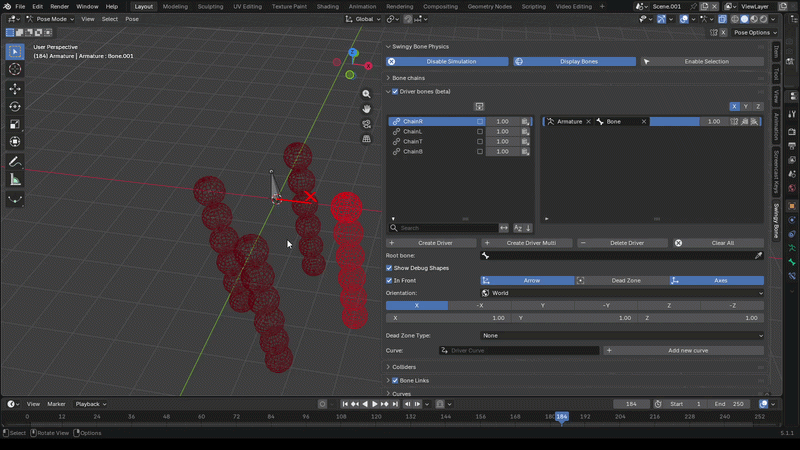The width and height of the screenshot is (800, 450).
Task: Activate the Transform tool
Action: pyautogui.click(x=15, y=142)
